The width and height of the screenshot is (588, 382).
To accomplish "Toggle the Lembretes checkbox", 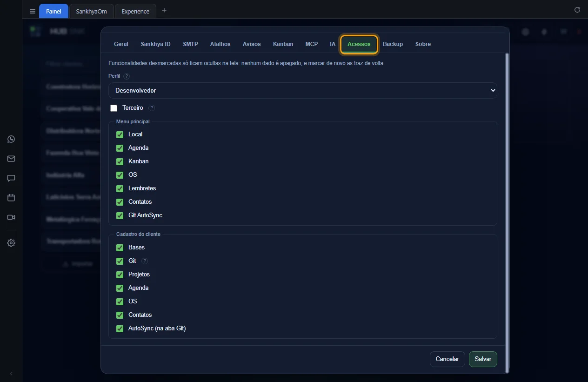I will pos(120,188).
